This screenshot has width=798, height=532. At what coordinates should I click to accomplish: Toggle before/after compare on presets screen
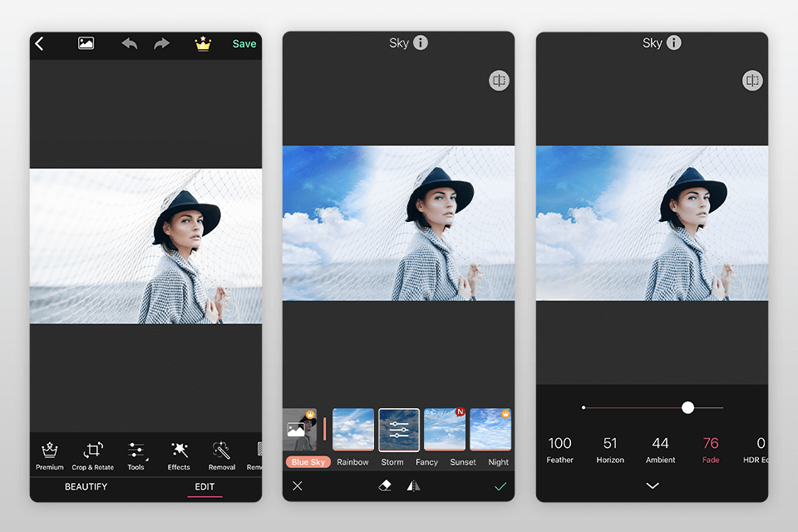(499, 81)
